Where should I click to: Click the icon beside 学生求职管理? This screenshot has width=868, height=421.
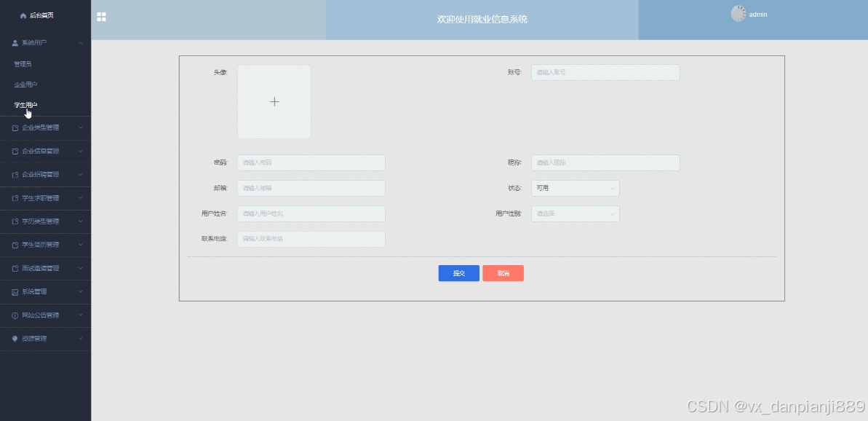pos(15,198)
